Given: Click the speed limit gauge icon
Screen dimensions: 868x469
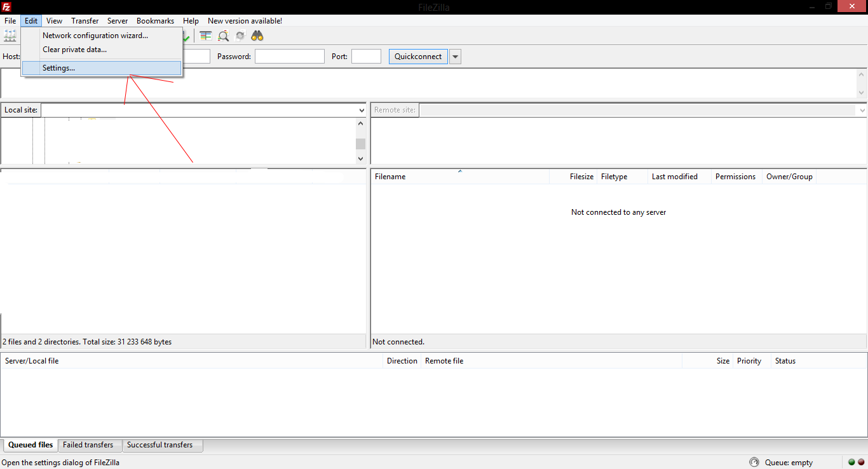Looking at the screenshot, I should coord(754,462).
